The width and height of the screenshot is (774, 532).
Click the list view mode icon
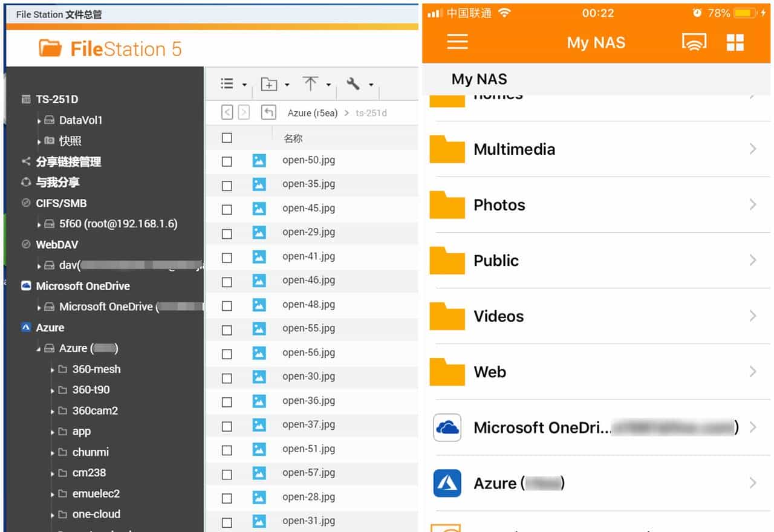pyautogui.click(x=227, y=84)
